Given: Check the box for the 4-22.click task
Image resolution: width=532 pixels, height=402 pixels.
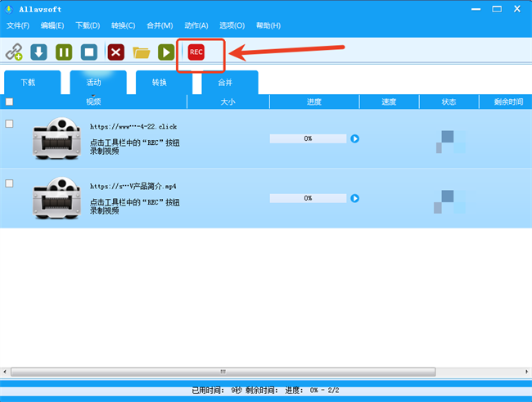Looking at the screenshot, I should pyautogui.click(x=9, y=124).
